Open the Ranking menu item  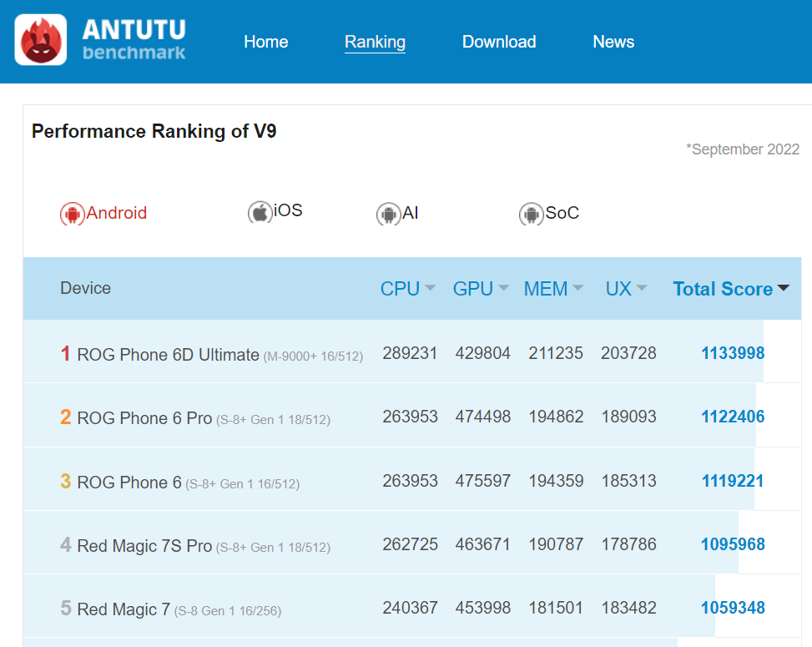[375, 42]
